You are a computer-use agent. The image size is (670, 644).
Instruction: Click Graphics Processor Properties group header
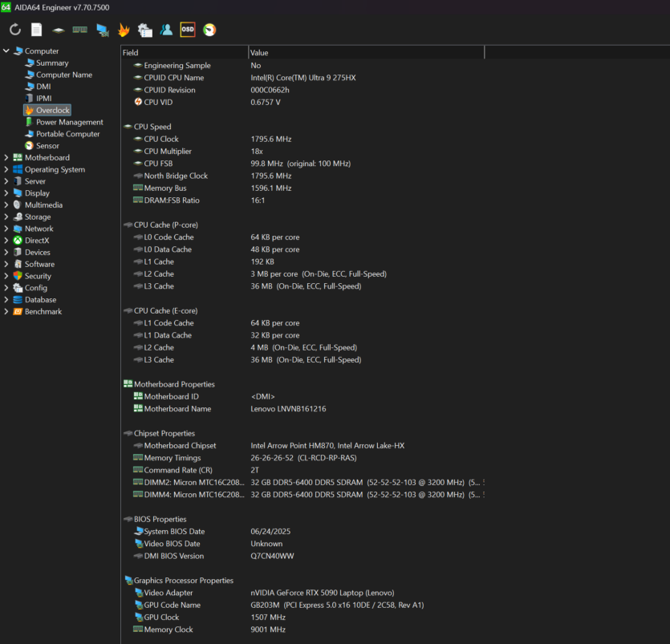coord(179,581)
